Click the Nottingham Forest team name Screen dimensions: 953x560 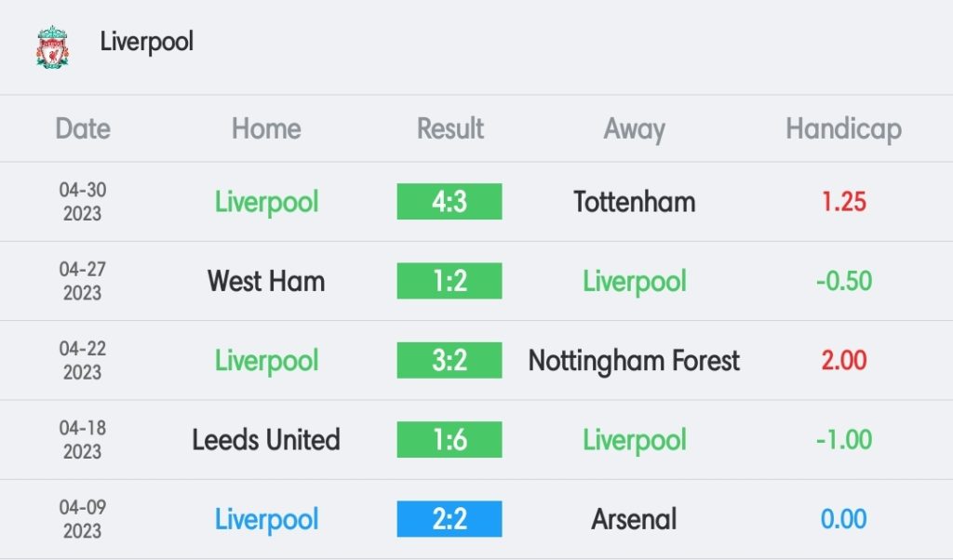(x=634, y=361)
